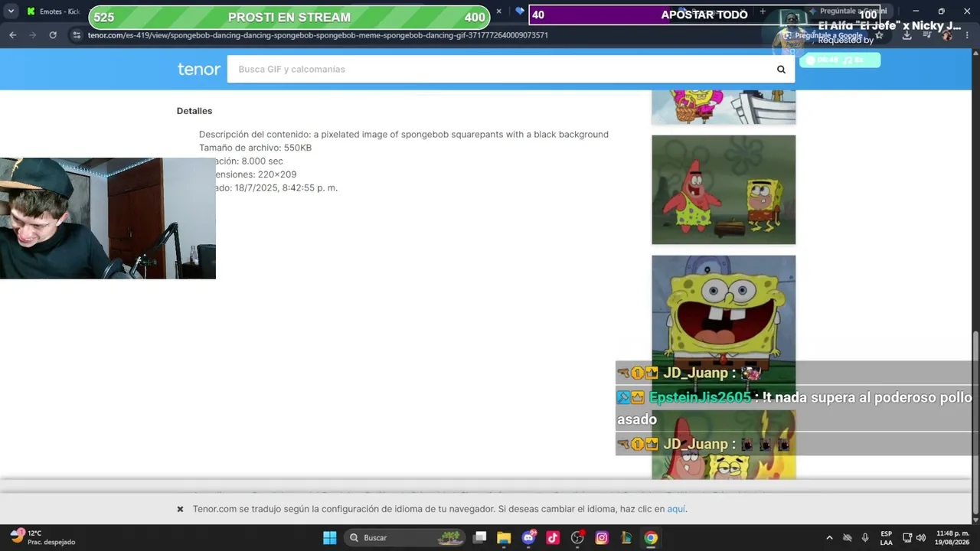
Task: Open the volume control in the system tray
Action: click(920, 538)
